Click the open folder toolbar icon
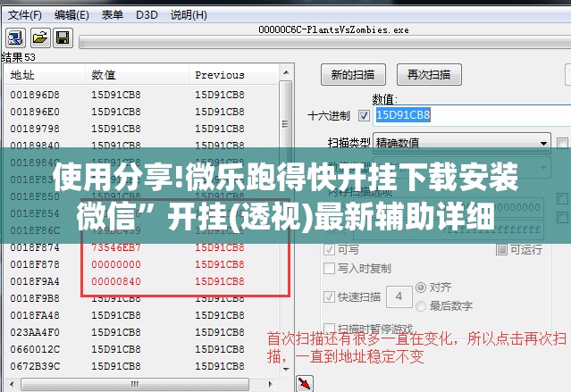571x392 pixels. click(x=39, y=38)
